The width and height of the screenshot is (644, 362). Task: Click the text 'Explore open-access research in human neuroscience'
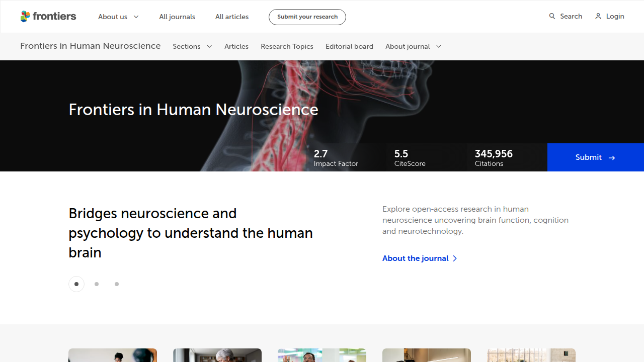pyautogui.click(x=475, y=220)
